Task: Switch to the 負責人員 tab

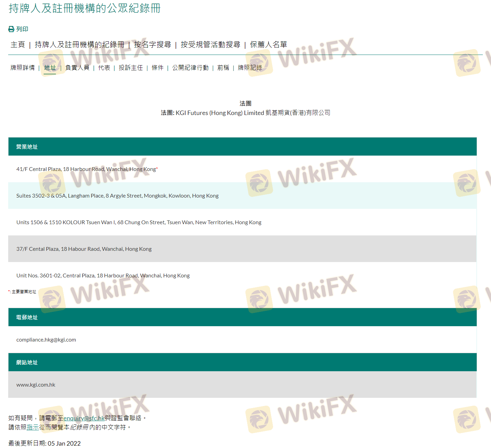Action: (x=77, y=68)
